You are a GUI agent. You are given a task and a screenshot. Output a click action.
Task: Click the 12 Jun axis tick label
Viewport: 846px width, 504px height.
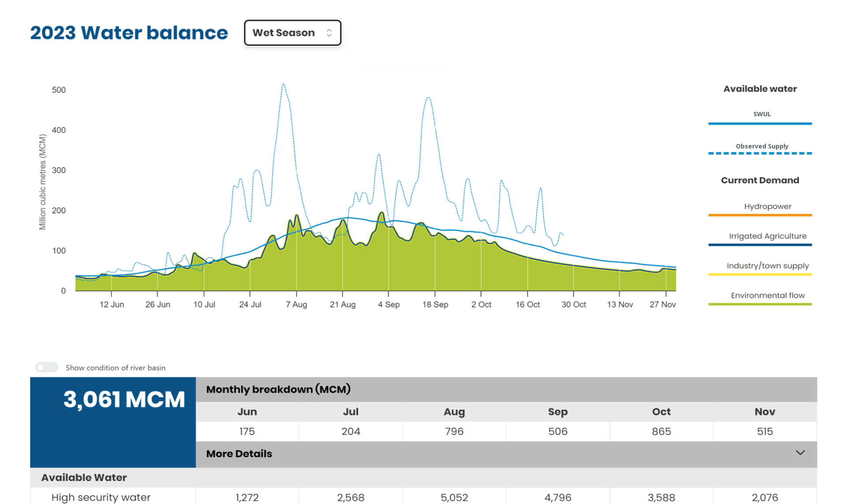111,304
